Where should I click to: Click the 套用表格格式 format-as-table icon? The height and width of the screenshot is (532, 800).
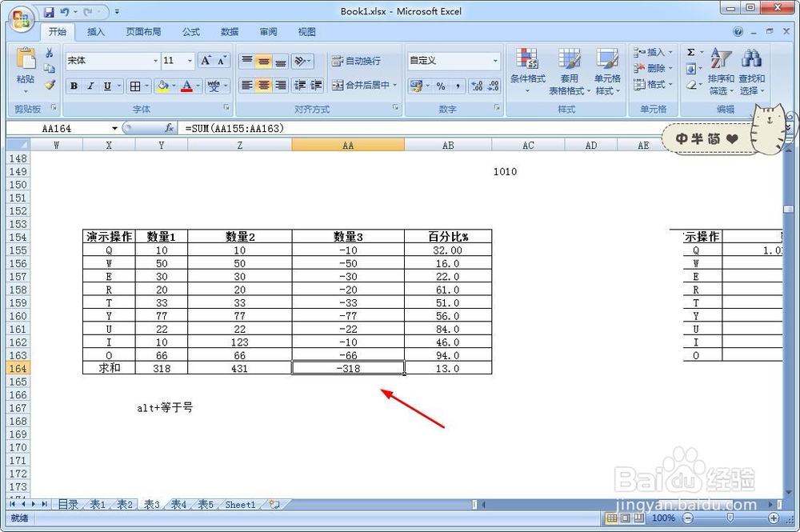[570, 70]
